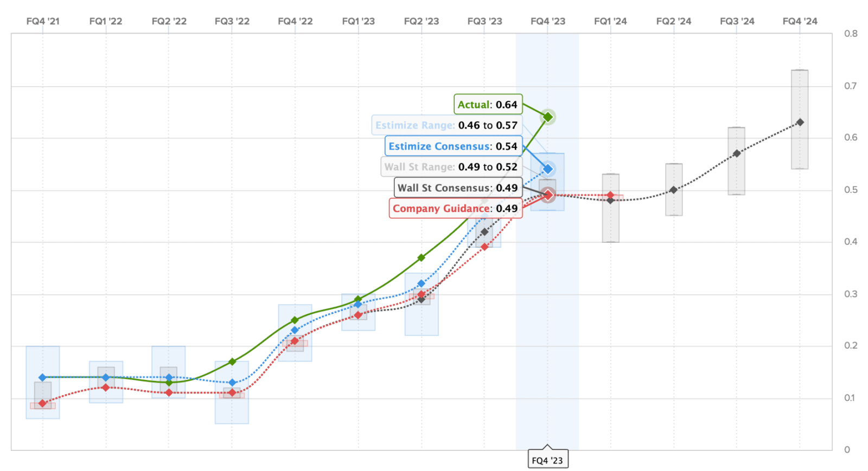This screenshot has width=868, height=471.
Task: Select the FQ4 '24 column header
Action: [800, 21]
